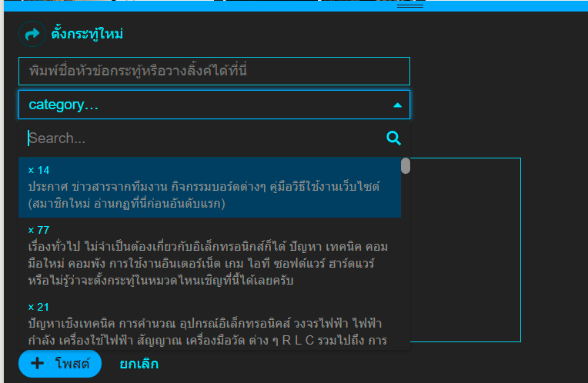This screenshot has width=588, height=383.
Task: Collapse the category dropdown arrow
Action: (x=397, y=105)
